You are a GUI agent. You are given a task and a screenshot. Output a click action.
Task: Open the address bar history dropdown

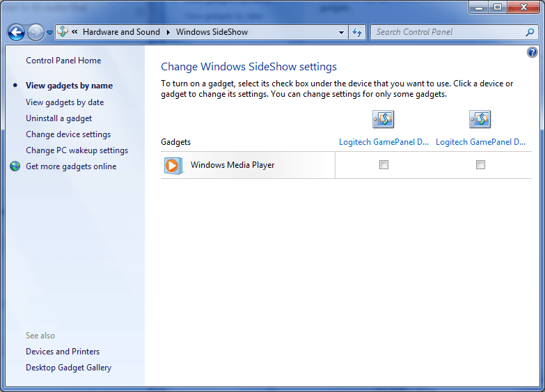[x=341, y=32]
